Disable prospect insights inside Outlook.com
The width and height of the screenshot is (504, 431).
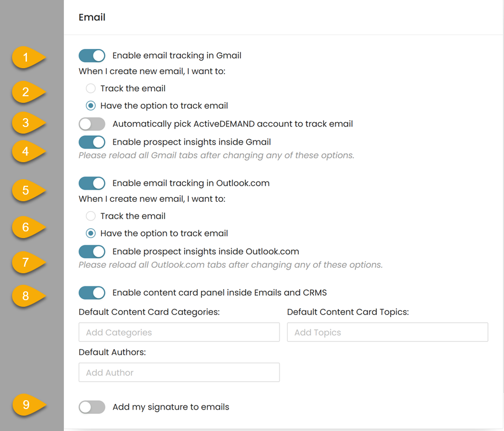92,251
